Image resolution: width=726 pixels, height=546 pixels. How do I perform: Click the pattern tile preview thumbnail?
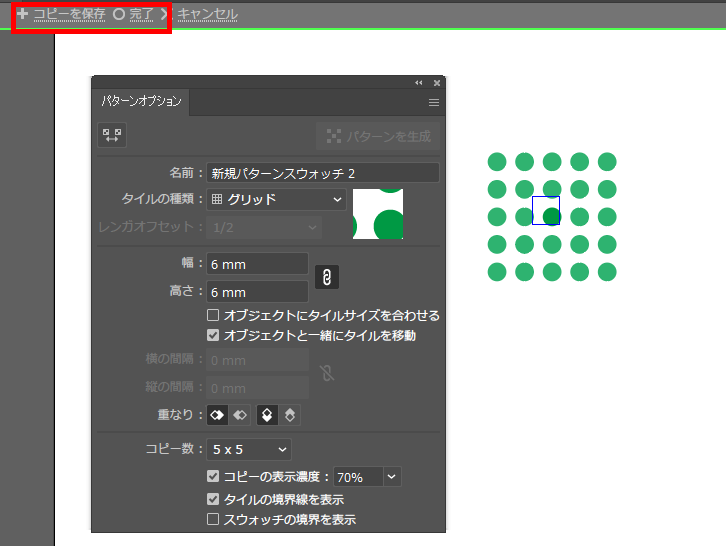[x=378, y=214]
